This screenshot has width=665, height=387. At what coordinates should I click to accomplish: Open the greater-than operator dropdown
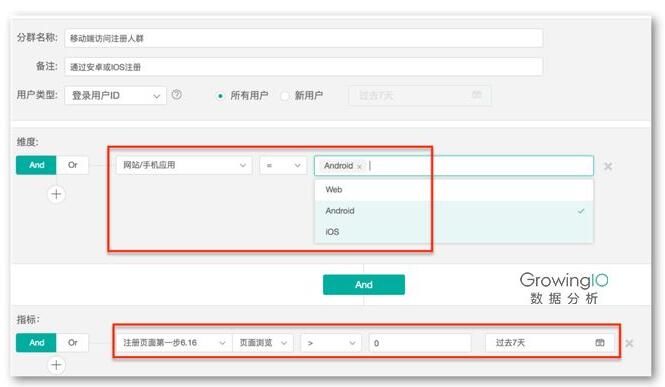331,342
